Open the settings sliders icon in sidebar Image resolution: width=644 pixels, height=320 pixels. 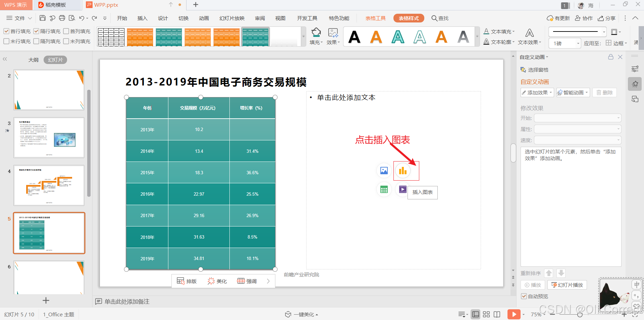coord(635,69)
